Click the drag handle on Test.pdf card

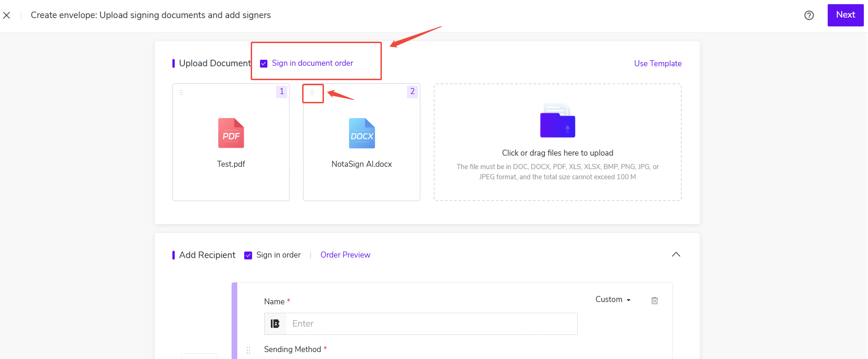(x=181, y=93)
